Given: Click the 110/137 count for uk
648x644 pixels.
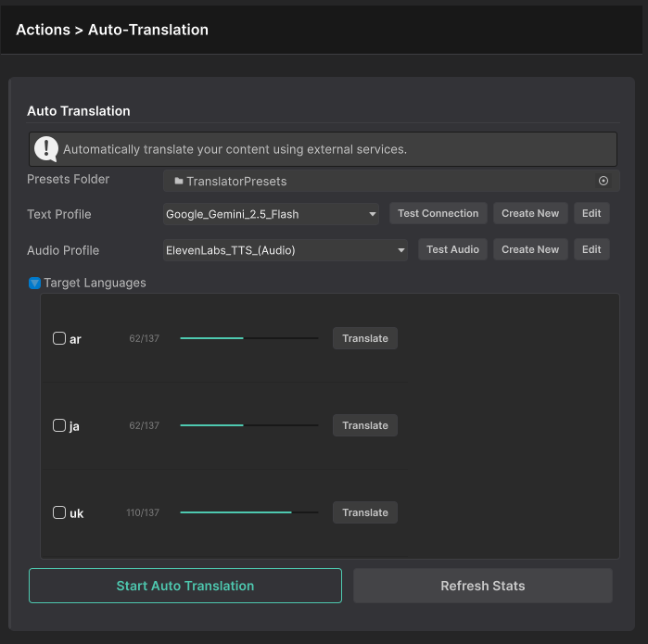Looking at the screenshot, I should [143, 512].
